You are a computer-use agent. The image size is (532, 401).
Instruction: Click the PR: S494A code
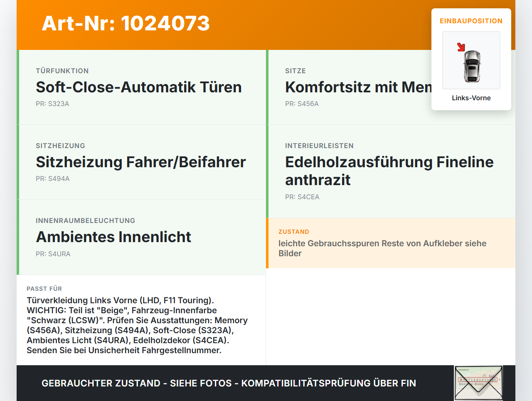[53, 178]
